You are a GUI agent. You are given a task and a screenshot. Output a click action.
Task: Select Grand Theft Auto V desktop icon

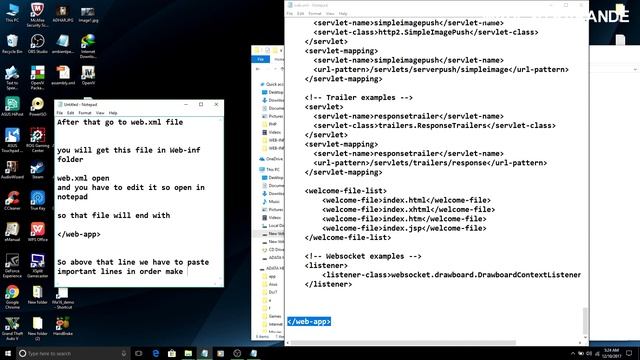click(x=12, y=329)
